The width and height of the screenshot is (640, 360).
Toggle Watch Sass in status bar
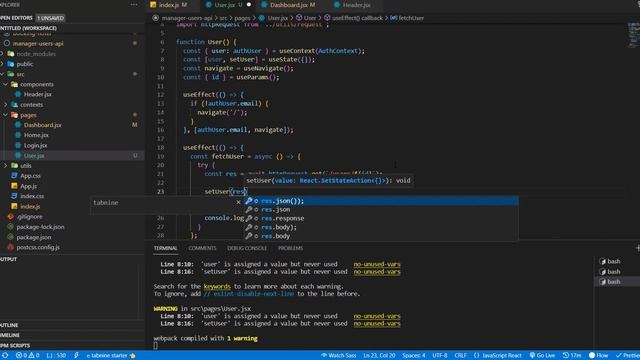(338, 356)
